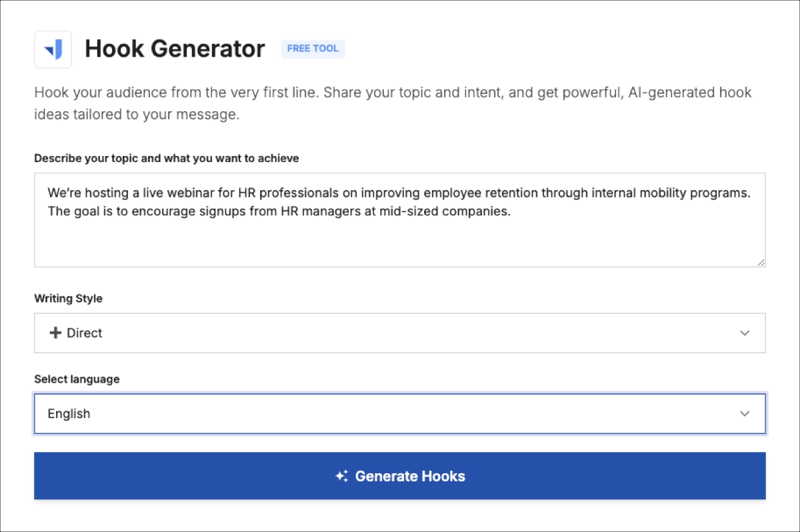The height and width of the screenshot is (532, 800).
Task: Click the Hook Generator title
Action: [x=175, y=48]
